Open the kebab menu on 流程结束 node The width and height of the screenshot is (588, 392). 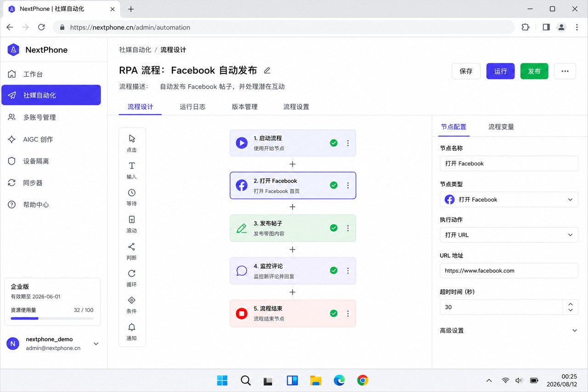point(348,313)
